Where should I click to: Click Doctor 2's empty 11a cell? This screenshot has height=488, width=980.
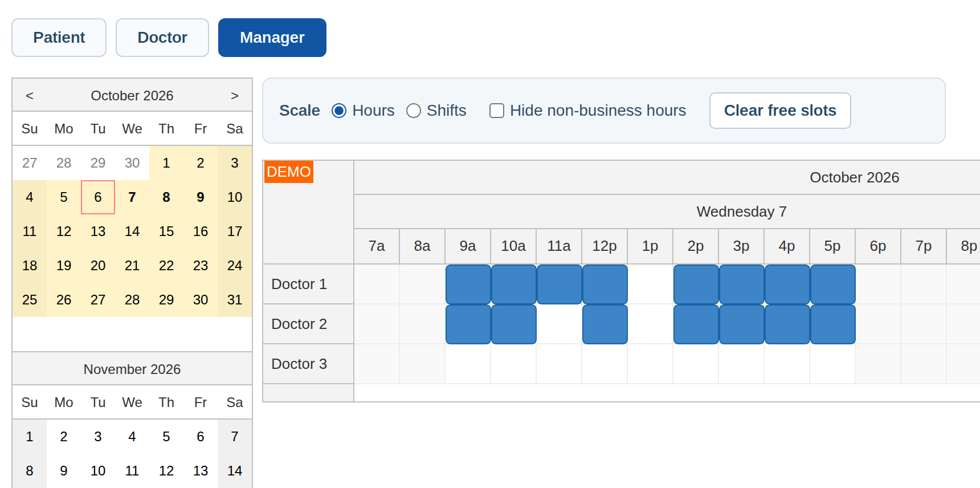click(560, 324)
